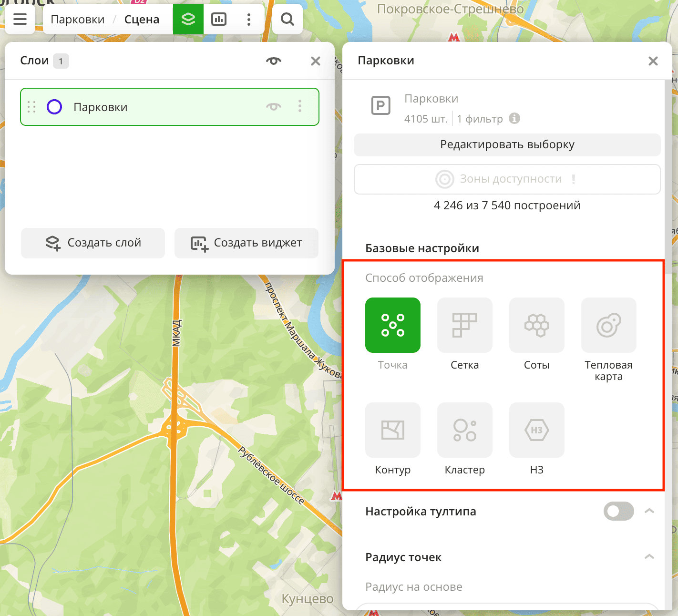678x616 pixels.
Task: Toggle the Настройка тултипа switch
Action: tap(618, 511)
